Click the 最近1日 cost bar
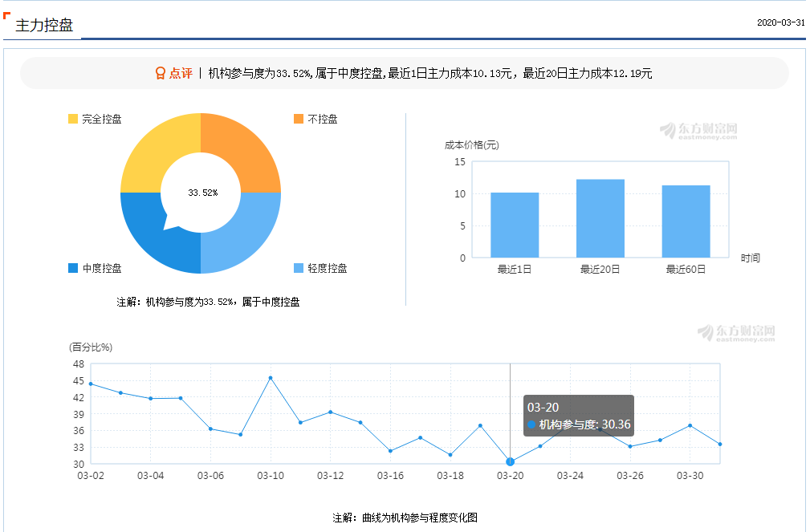This screenshot has height=532, width=810. (x=515, y=225)
